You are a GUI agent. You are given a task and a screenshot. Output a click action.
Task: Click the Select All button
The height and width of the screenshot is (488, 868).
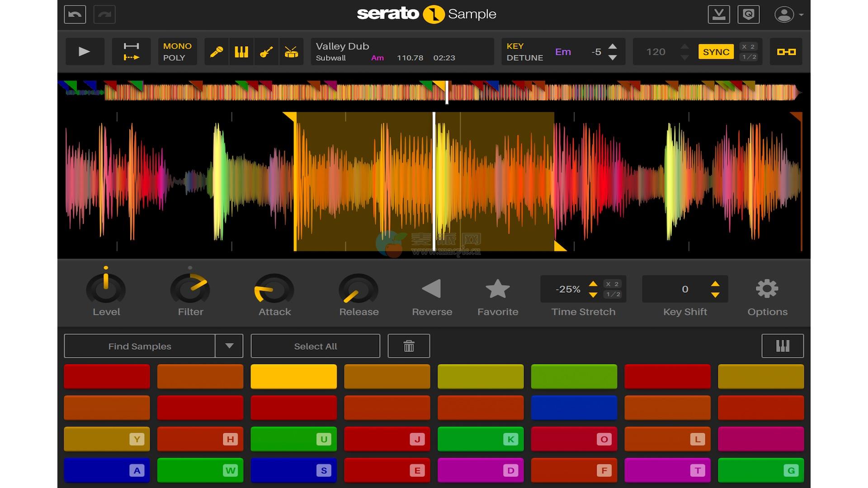point(315,346)
